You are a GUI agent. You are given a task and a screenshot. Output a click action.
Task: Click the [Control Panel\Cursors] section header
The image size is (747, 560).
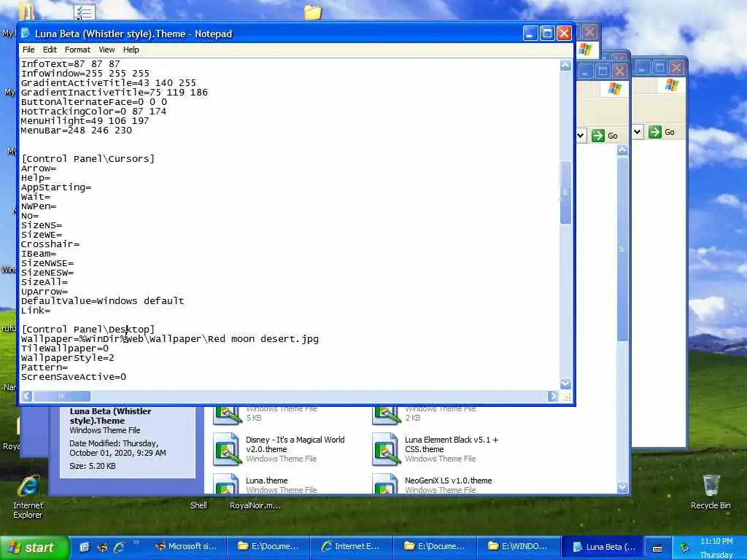tap(88, 158)
